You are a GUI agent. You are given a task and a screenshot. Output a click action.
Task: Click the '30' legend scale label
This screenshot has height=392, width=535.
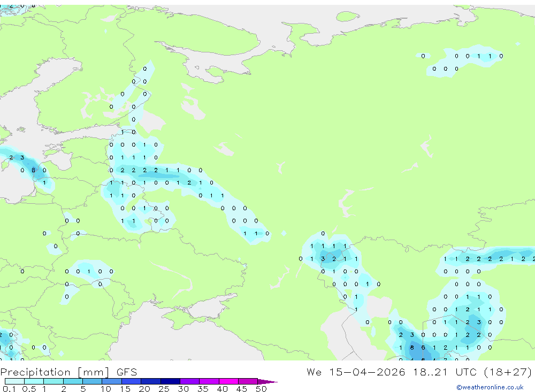[183, 389]
